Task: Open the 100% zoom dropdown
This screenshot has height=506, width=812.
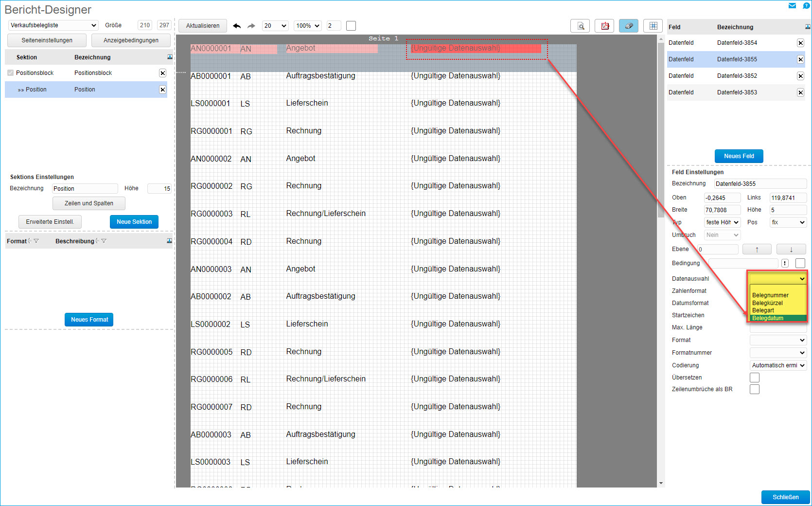Action: tap(308, 26)
